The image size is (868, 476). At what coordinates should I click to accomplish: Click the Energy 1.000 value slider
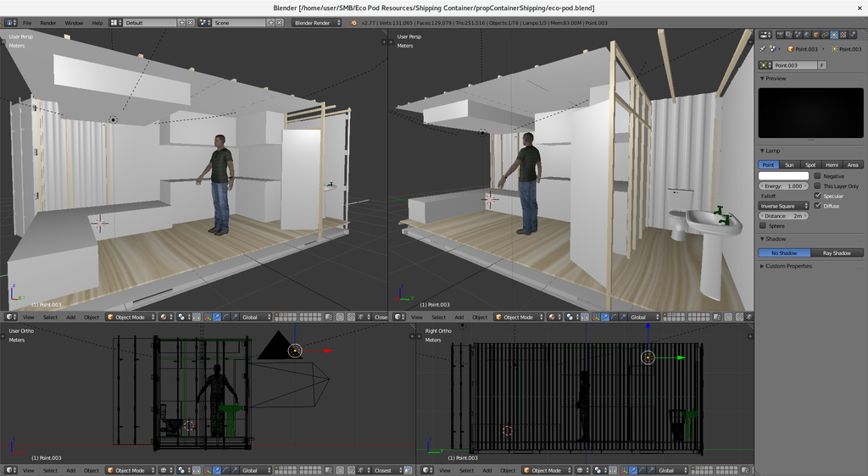[784, 185]
